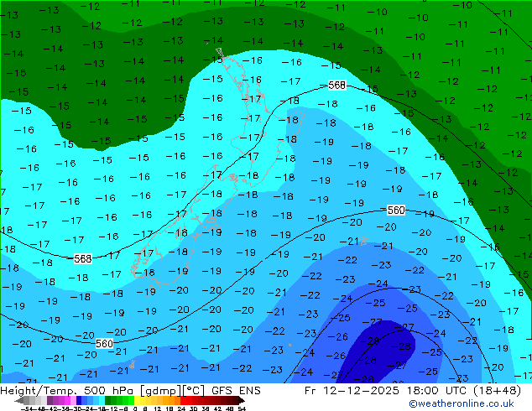Click the dark maroon right arrow of color scale
The height and width of the screenshot is (411, 532).
tap(242, 400)
